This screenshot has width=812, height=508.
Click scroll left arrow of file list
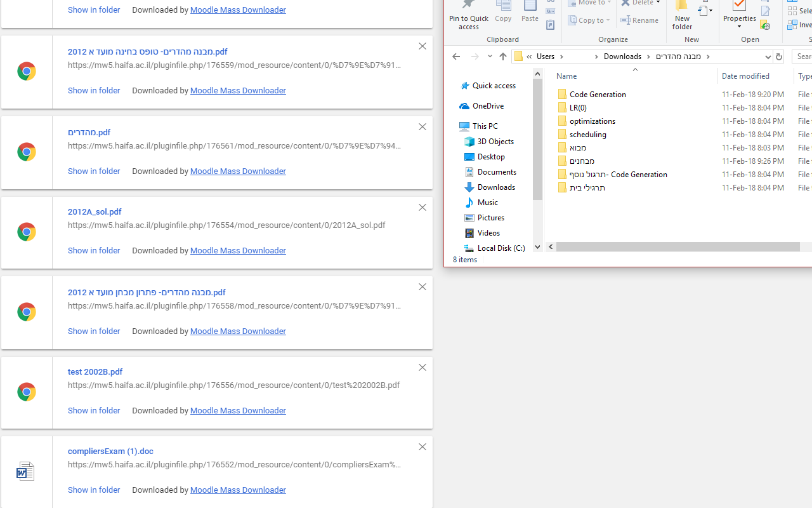tap(551, 247)
